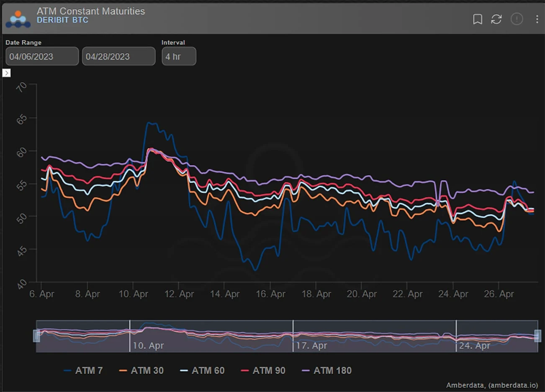Image resolution: width=545 pixels, height=392 pixels.
Task: Expand the side panel chevron arrow
Action: pos(6,73)
